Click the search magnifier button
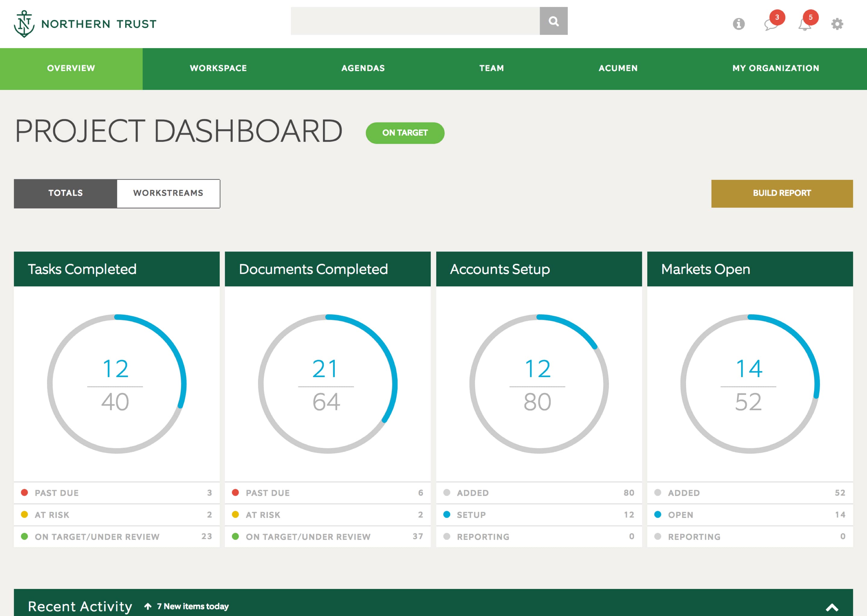 point(553,21)
